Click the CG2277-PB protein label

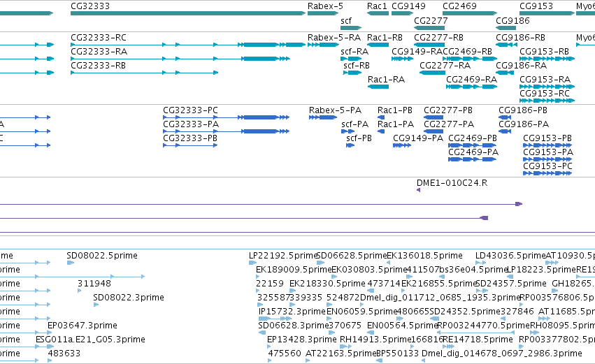tap(448, 110)
